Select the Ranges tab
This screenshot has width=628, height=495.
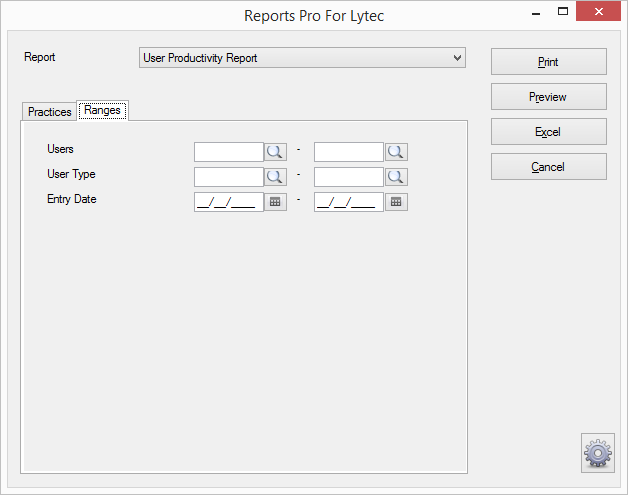103,110
